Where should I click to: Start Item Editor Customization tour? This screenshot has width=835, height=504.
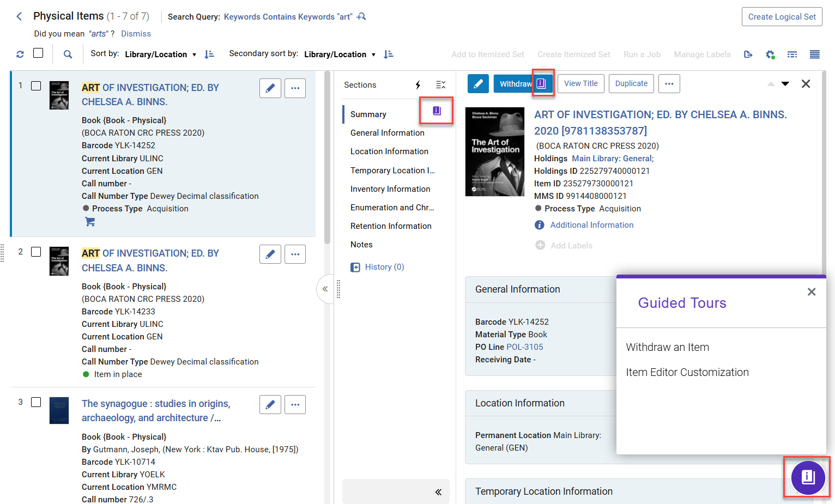[687, 372]
